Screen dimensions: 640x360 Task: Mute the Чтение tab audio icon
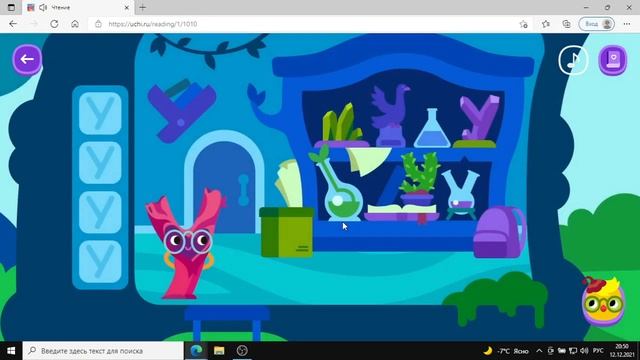43,8
